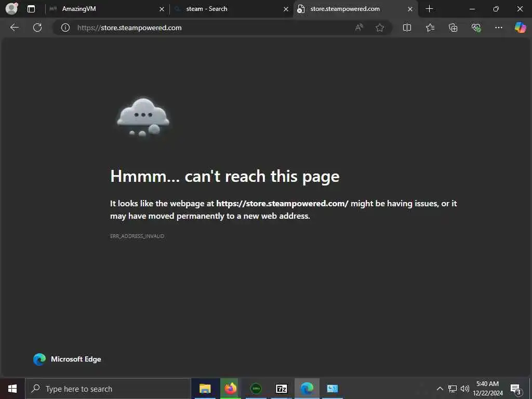Viewport: 532px width, 399px height.
Task: Open a new tab with plus button
Action: tap(429, 9)
